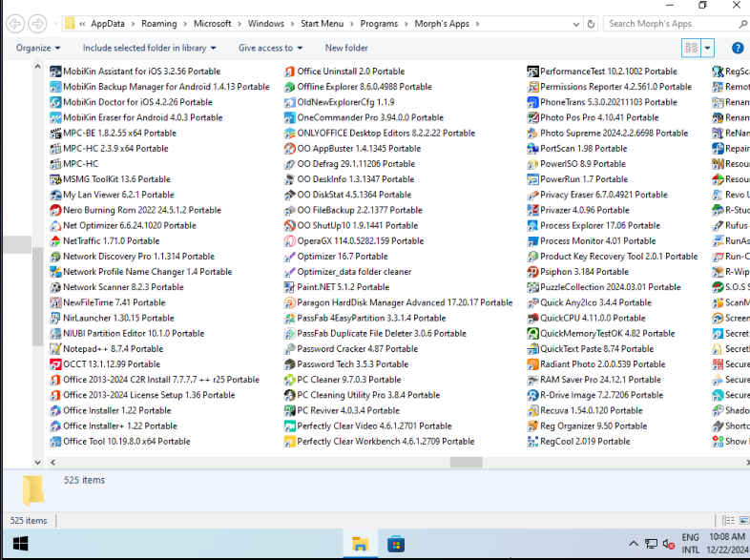Click the scrollbar left arrow
Screen dimensions: 750x560
coord(52,463)
